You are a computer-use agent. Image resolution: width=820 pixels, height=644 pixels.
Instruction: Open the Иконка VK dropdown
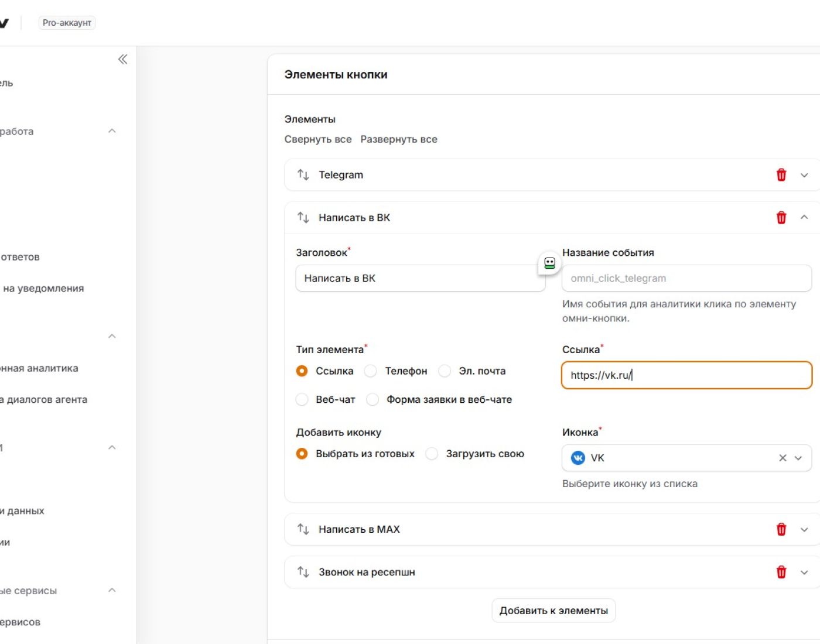coord(798,458)
